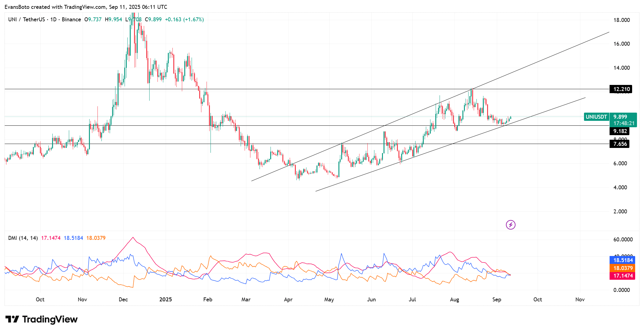Image resolution: width=644 pixels, height=333 pixels.
Task: Click the 'EvansBoto created with TradingView.com' header
Action: tap(86, 7)
